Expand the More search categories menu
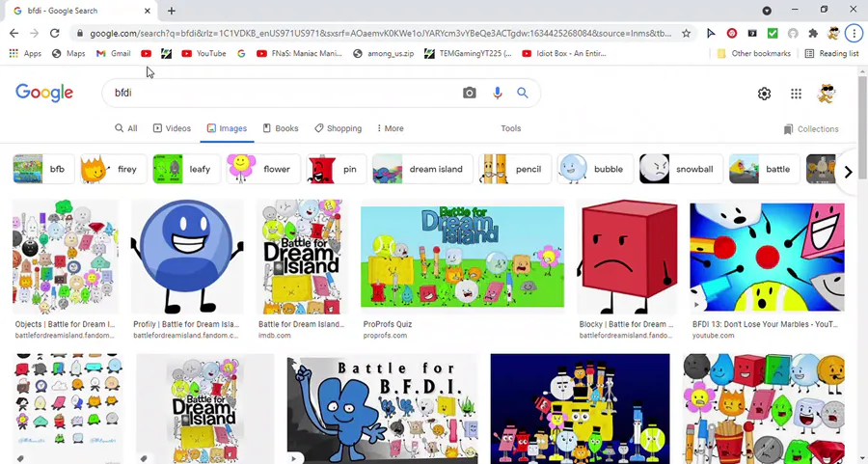 pyautogui.click(x=391, y=128)
